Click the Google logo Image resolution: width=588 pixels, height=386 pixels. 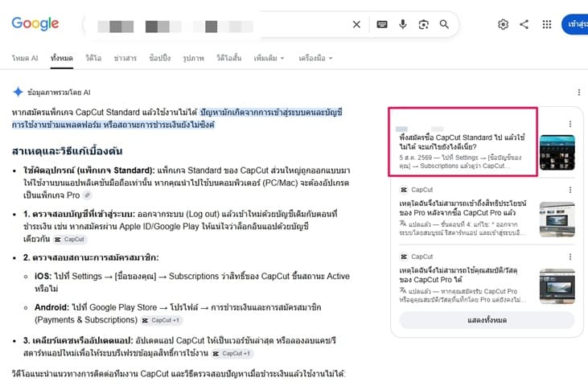35,23
